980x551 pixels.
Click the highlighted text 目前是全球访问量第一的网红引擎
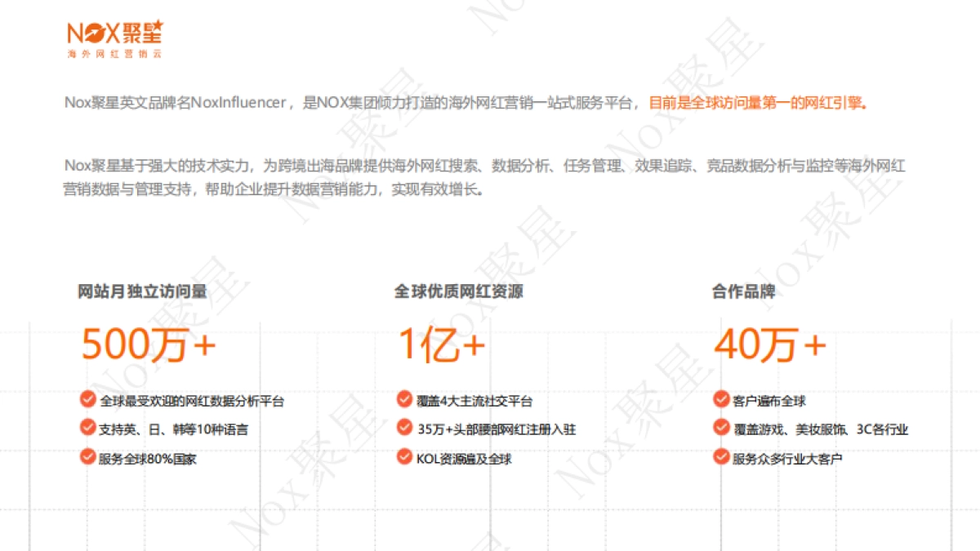[758, 103]
